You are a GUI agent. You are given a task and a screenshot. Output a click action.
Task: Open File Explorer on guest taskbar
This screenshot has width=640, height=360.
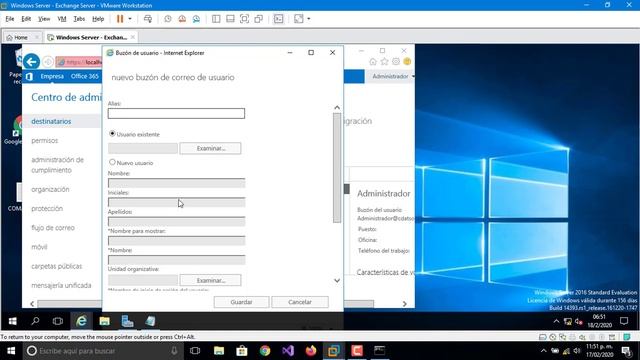pyautogui.click(x=104, y=321)
